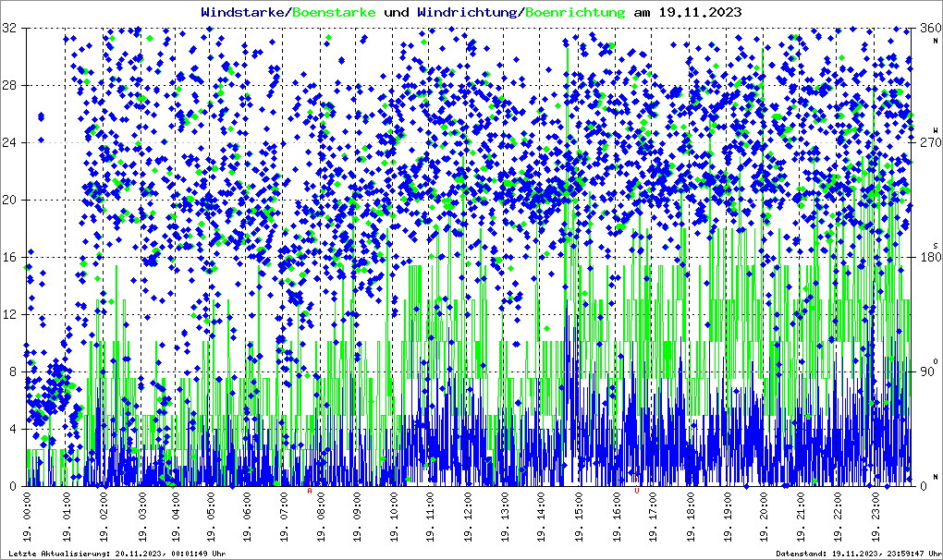
Task: Click time axis label '19. 05:00'
Action: (211, 517)
